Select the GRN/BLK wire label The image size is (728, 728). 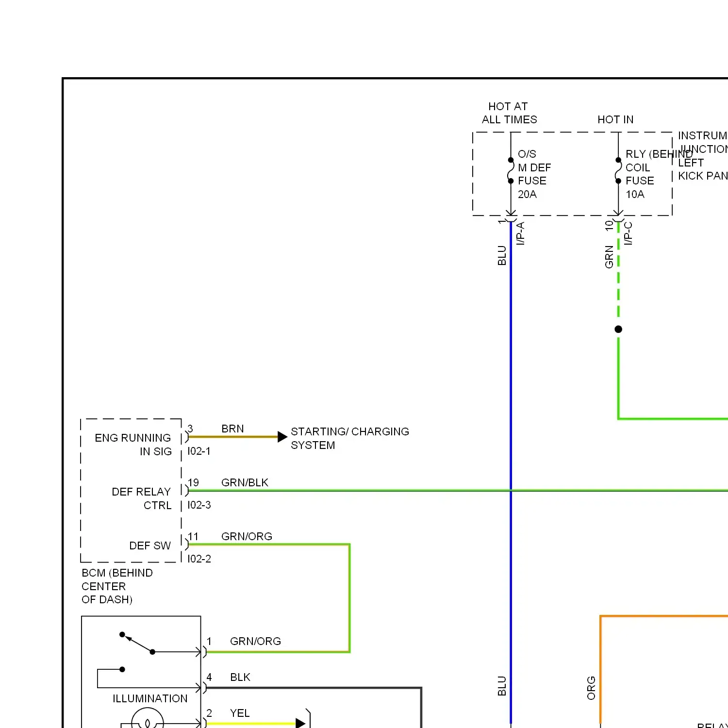(x=245, y=483)
